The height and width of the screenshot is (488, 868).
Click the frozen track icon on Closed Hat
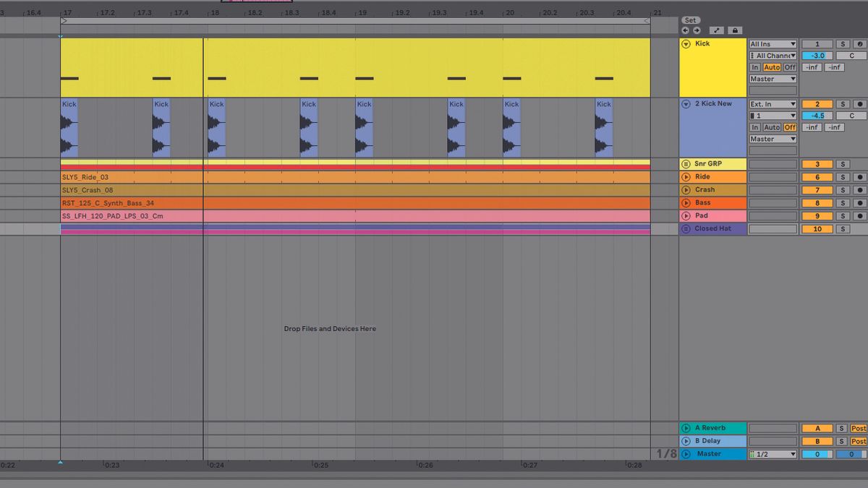tap(685, 228)
